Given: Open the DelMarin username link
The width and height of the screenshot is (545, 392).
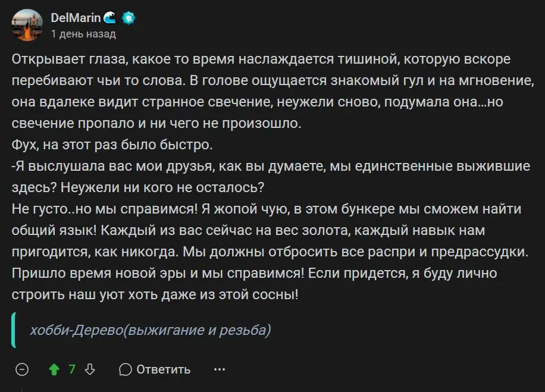Looking at the screenshot, I should (76, 18).
